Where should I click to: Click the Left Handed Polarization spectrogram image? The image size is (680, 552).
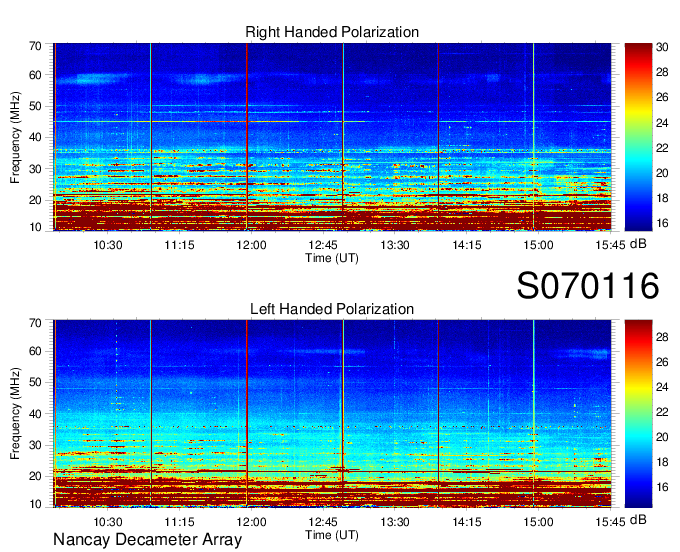click(332, 414)
